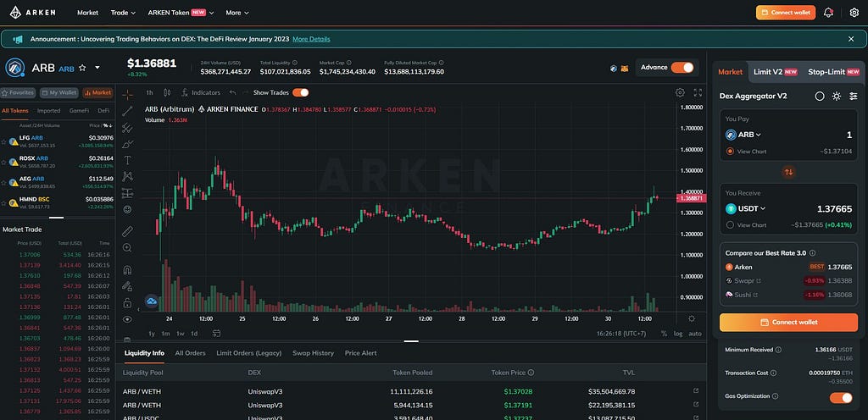This screenshot has width=868, height=420.
Task: Select the text annotation tool
Action: [x=127, y=160]
